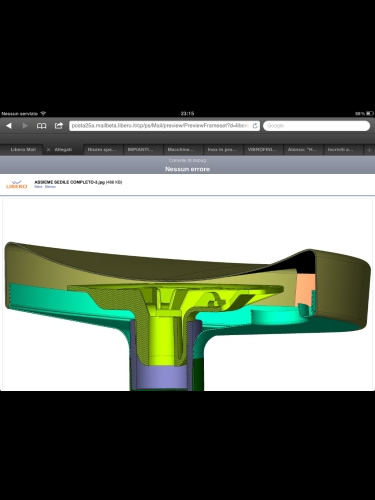Switch to the Macchine tab

[x=181, y=150]
